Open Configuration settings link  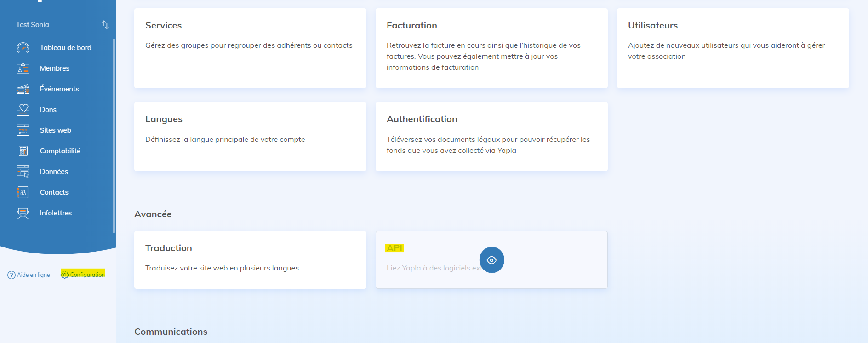click(83, 275)
